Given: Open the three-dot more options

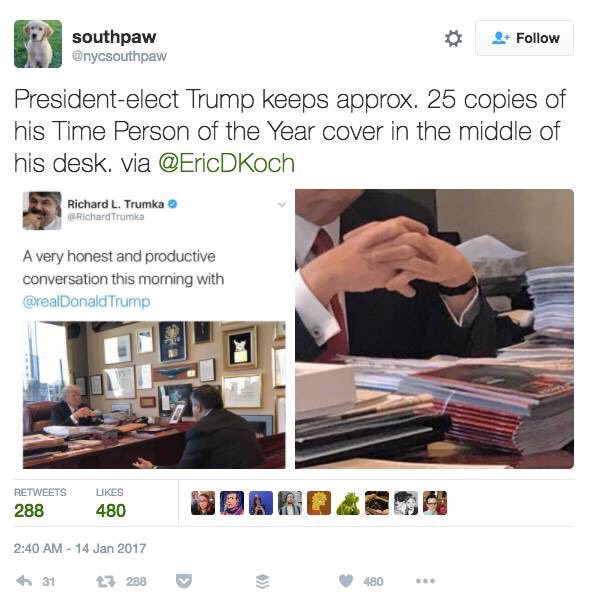Looking at the screenshot, I should click(425, 581).
